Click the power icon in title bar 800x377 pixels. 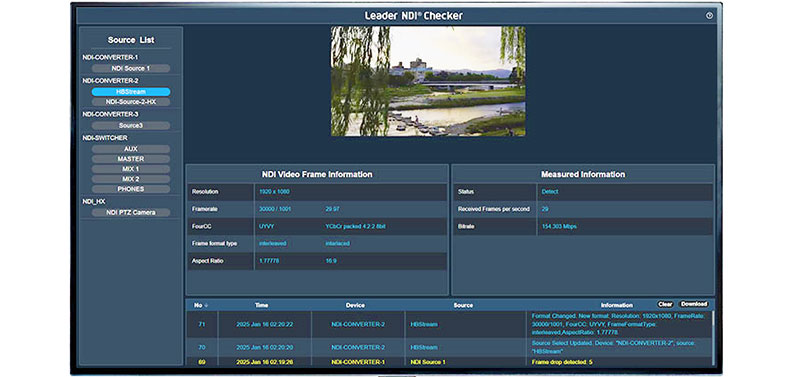(x=709, y=16)
